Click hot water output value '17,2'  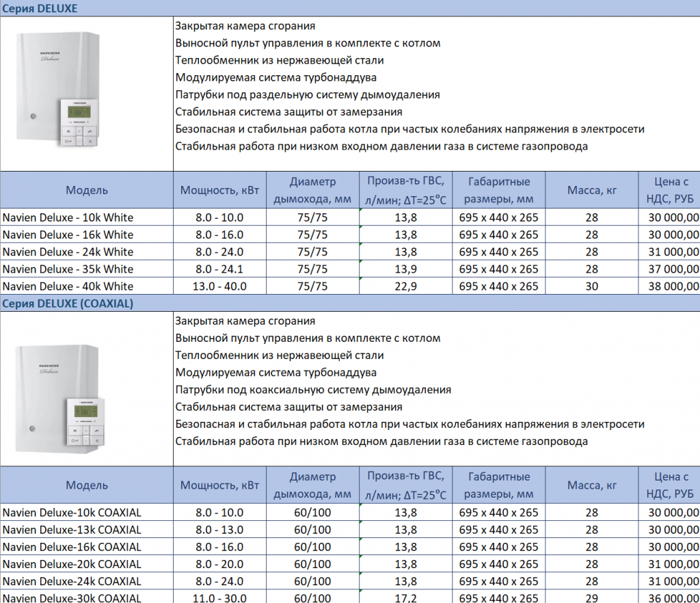click(x=406, y=598)
